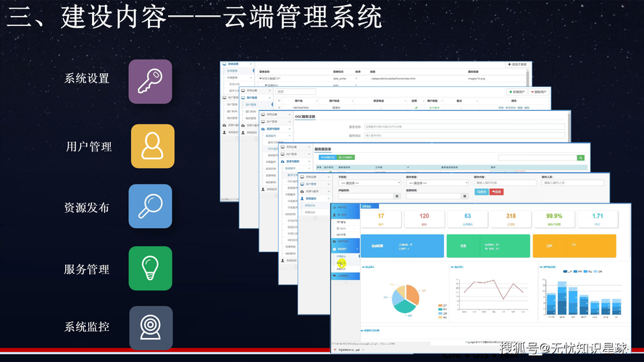Image resolution: width=644 pixels, height=362 pixels.
Task: Click the 开始时间 date field
Action: coord(366,196)
